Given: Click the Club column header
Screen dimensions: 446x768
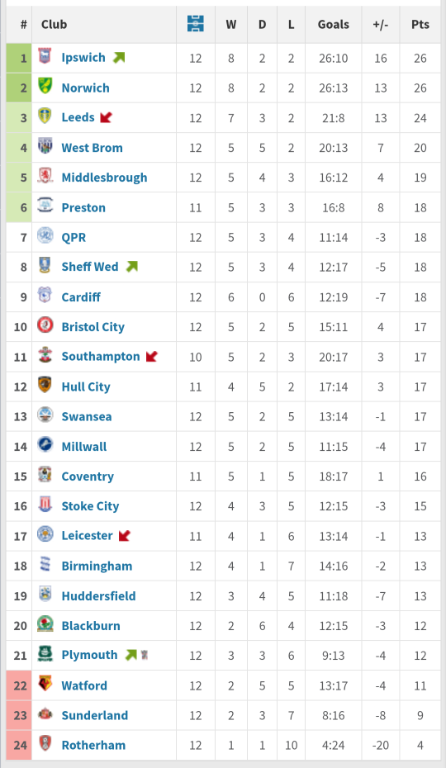Looking at the screenshot, I should tap(54, 24).
